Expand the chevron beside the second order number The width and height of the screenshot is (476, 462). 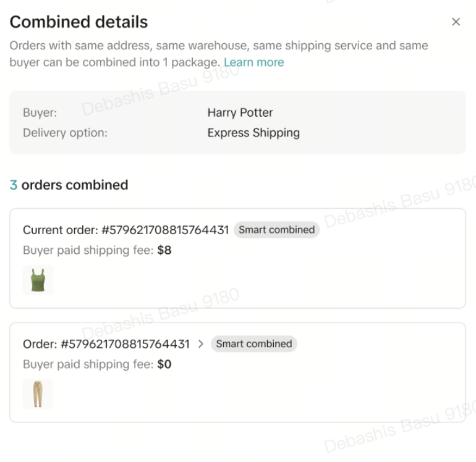[x=200, y=344]
